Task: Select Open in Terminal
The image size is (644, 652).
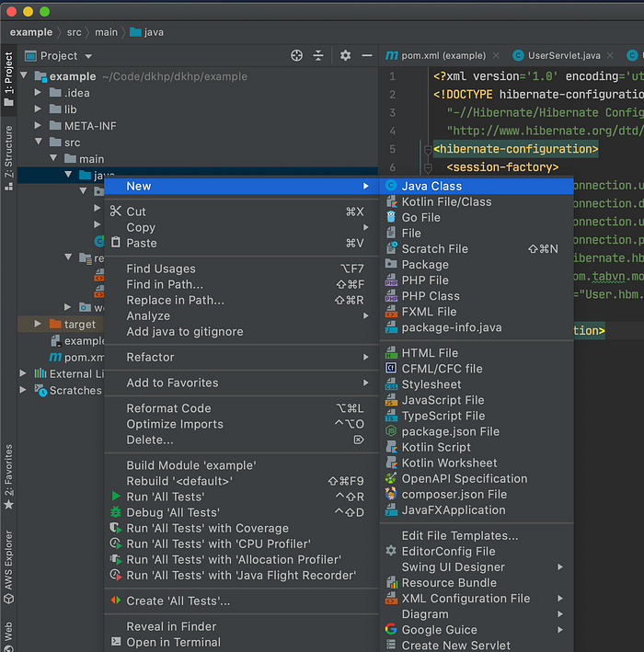Action: 241,642
